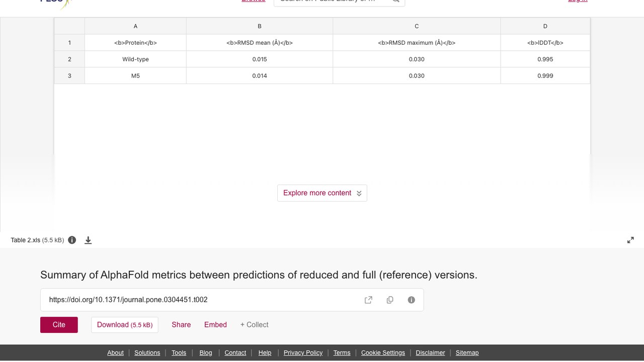Click the RMSD maximum header cell
The width and height of the screenshot is (644, 362).
[x=417, y=43]
